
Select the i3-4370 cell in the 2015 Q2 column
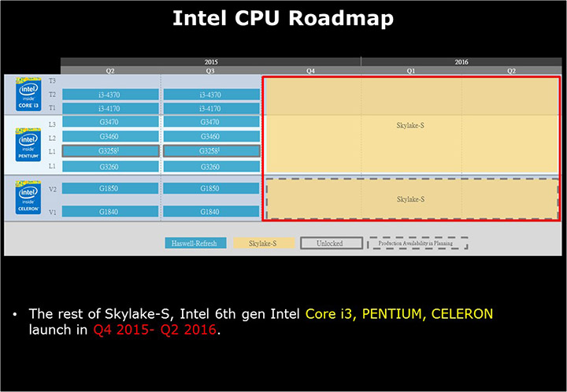point(110,94)
